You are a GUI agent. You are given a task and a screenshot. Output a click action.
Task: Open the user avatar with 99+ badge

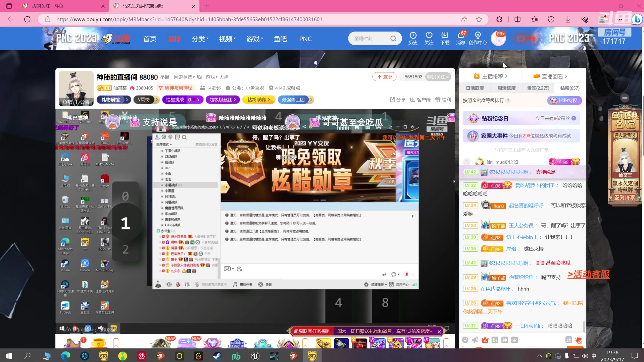pos(498,39)
